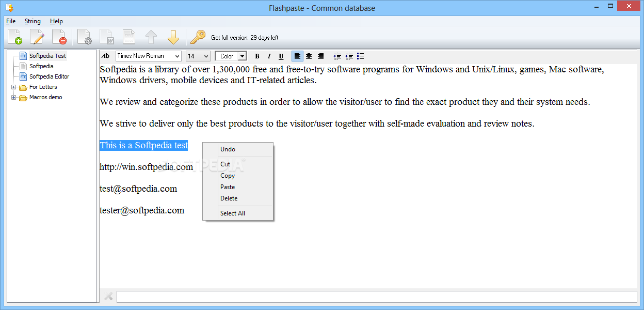Click the golden key registration icon

pyautogui.click(x=198, y=37)
